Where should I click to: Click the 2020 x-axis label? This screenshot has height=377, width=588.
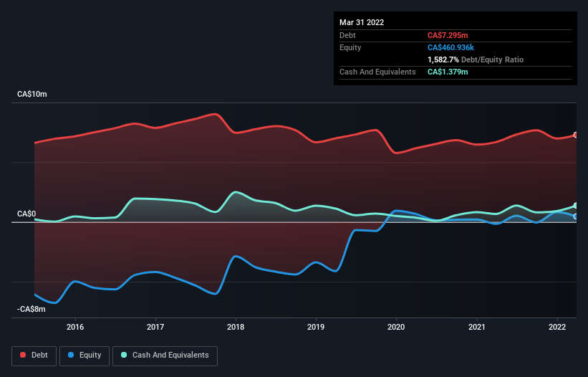396,327
